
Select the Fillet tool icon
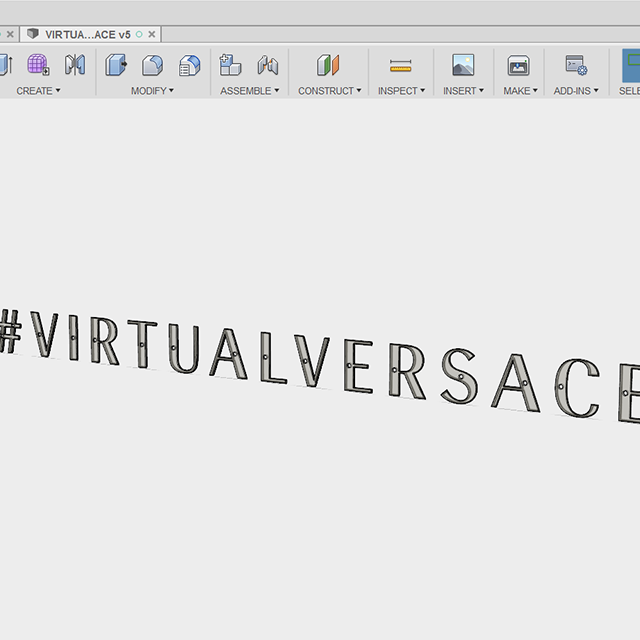point(153,65)
